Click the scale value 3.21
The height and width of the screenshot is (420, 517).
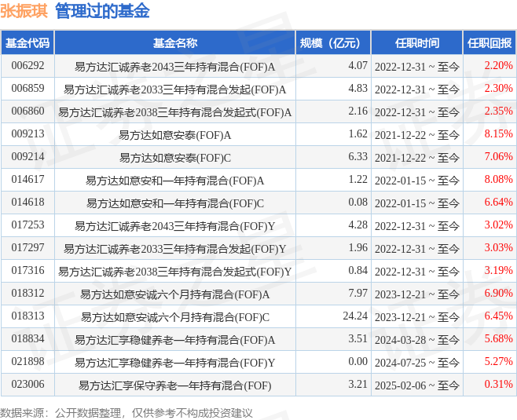[x=358, y=384]
